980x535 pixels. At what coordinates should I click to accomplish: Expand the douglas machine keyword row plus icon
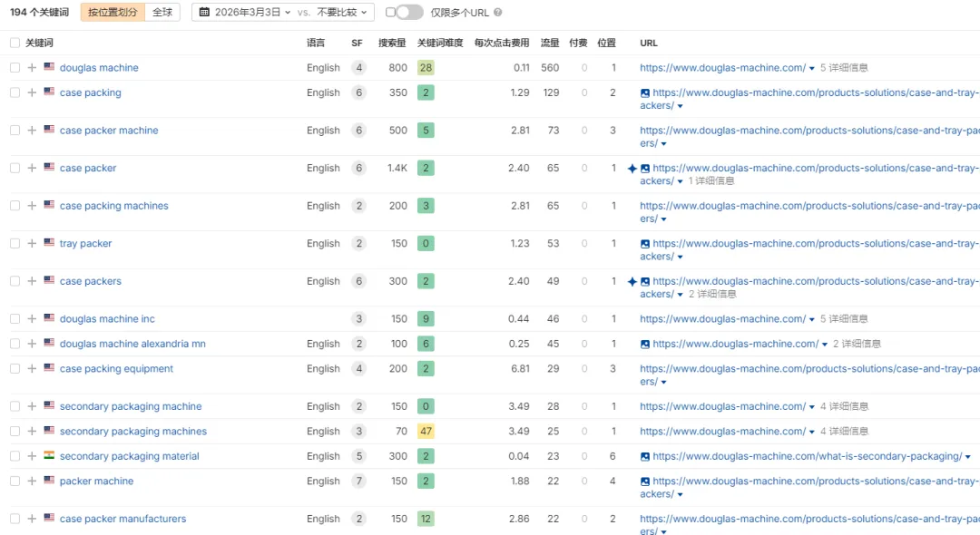pos(32,67)
